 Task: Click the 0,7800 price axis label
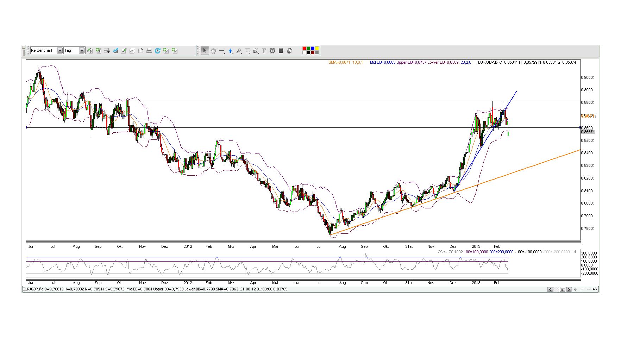pyautogui.click(x=588, y=229)
